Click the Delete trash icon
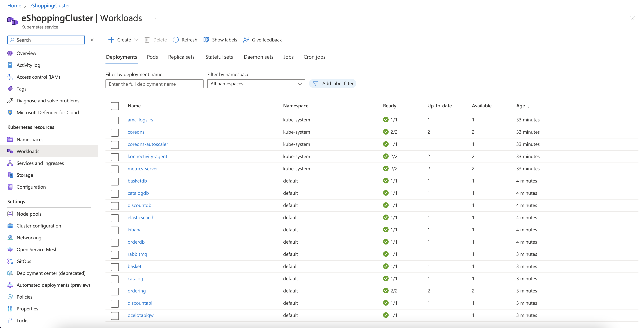 pos(147,40)
